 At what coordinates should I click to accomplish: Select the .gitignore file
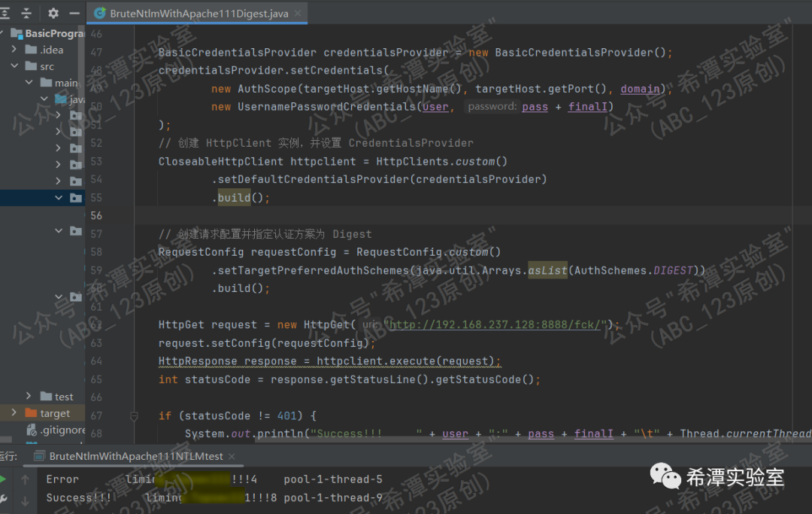click(x=62, y=430)
